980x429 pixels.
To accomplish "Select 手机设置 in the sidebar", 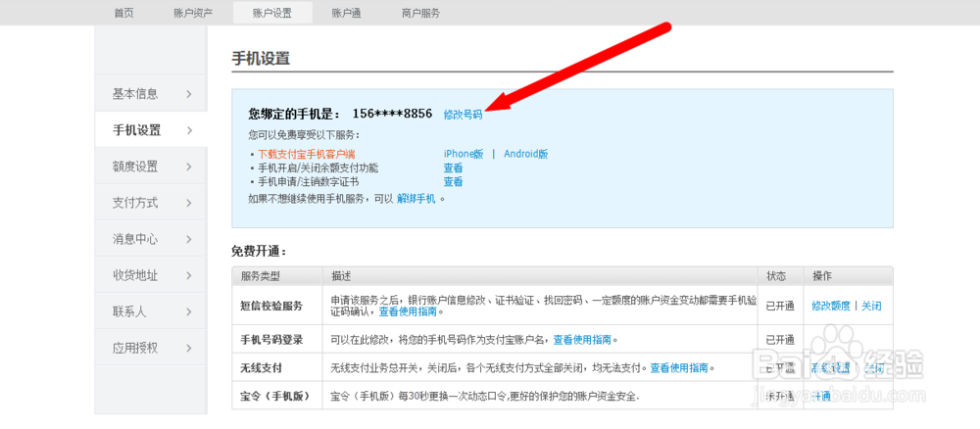I will pos(151,130).
